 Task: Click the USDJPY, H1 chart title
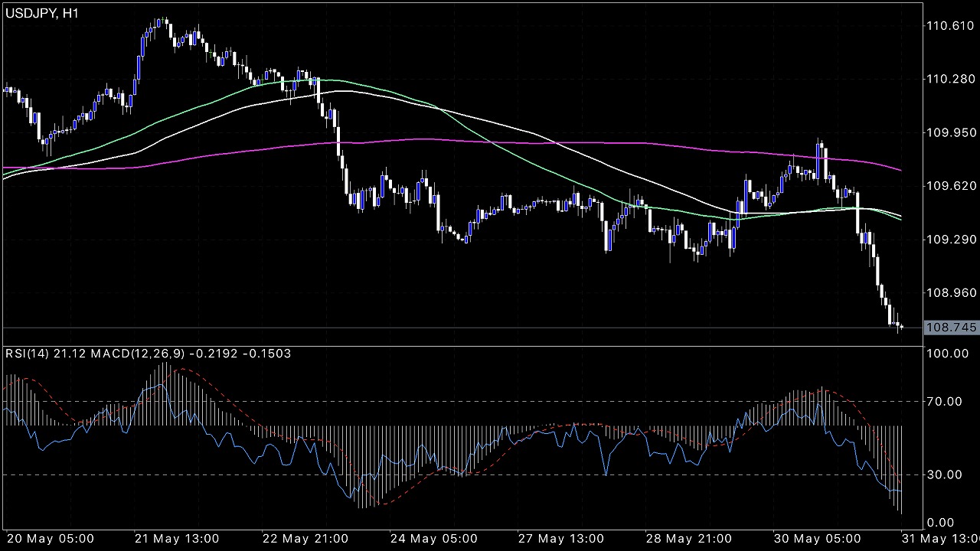click(x=41, y=13)
